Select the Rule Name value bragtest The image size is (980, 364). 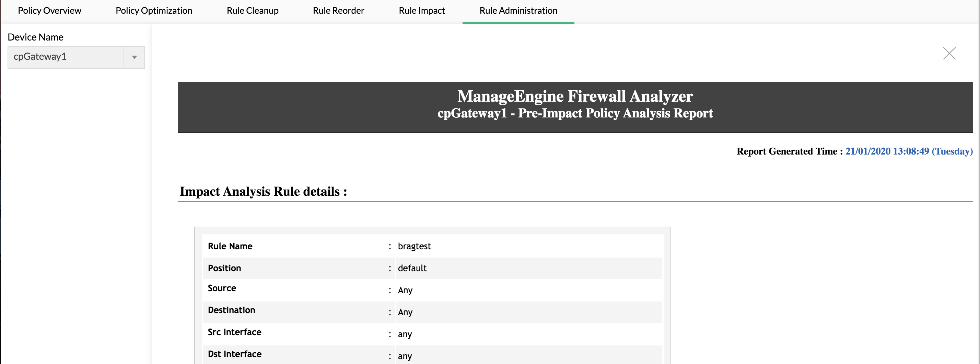(414, 246)
